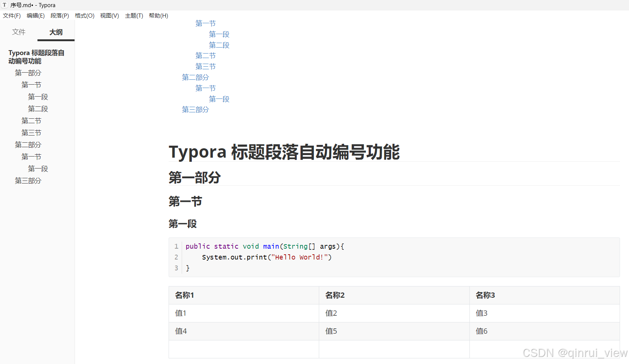629x364 pixels.
Task: Click table cell 值2
Action: pos(394,313)
